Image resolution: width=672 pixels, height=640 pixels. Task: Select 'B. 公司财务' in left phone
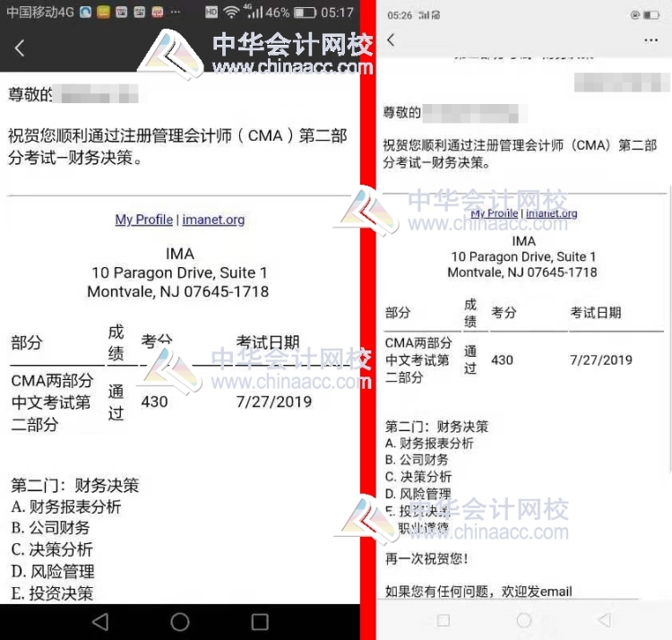tap(50, 528)
